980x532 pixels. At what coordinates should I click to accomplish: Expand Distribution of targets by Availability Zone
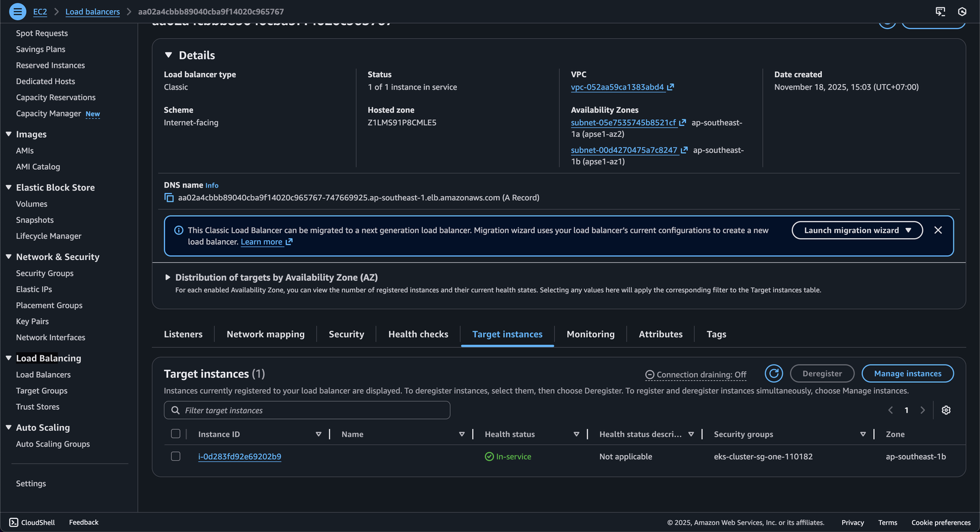(167, 277)
